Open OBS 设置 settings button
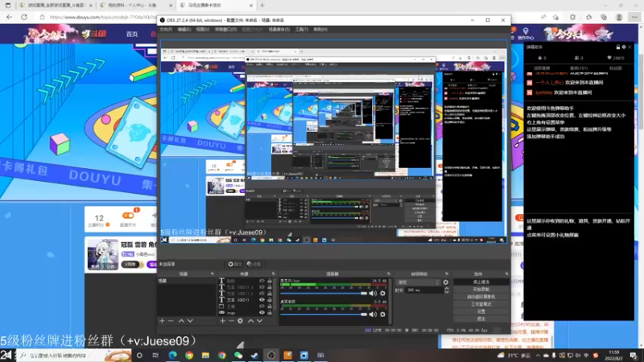644x362 pixels. click(481, 311)
